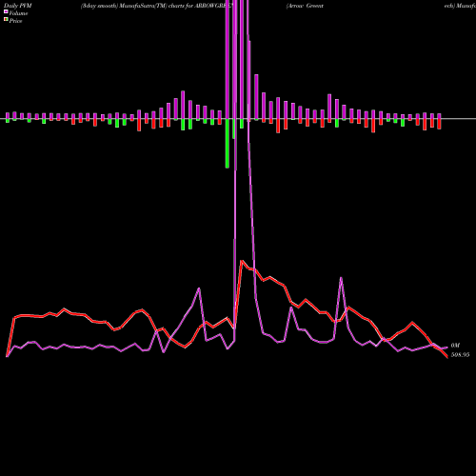Click the 'Price' legend label

[x=15, y=21]
